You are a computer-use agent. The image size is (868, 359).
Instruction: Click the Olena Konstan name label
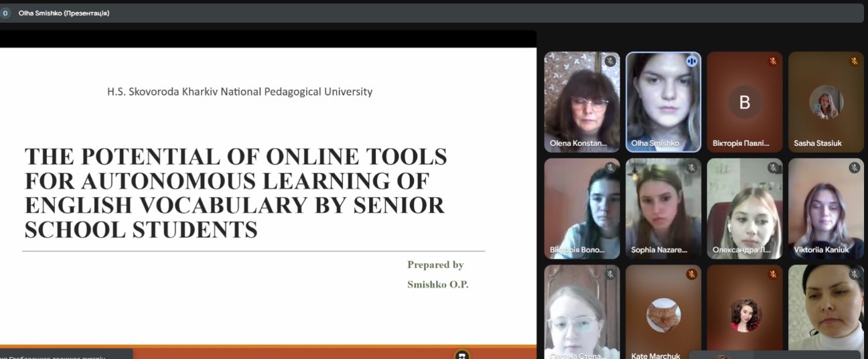[579, 143]
